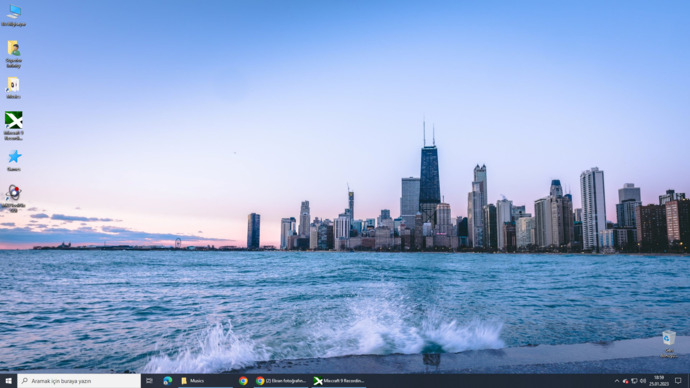Click Show Desktop strip at taskbar end
The width and height of the screenshot is (690, 388).
coord(689,381)
